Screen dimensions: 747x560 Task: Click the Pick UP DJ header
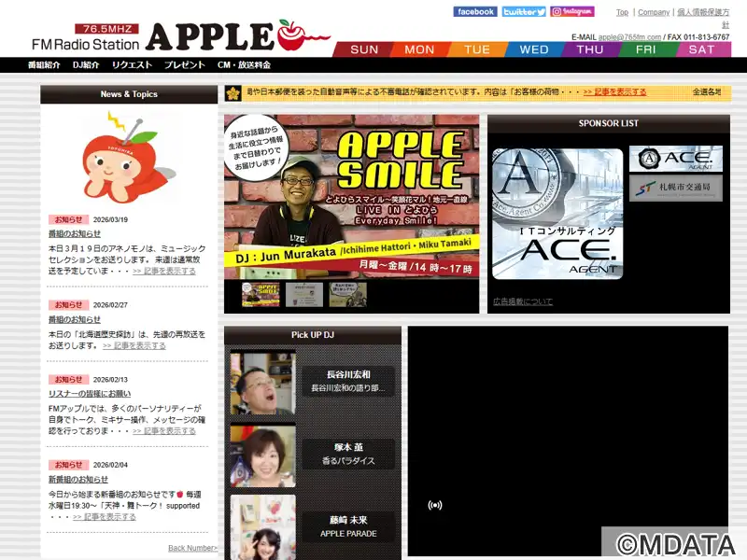coord(313,335)
